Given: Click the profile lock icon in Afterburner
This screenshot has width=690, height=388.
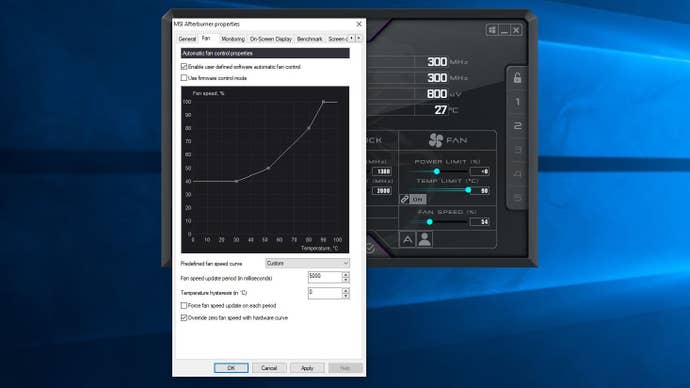Looking at the screenshot, I should 517,78.
